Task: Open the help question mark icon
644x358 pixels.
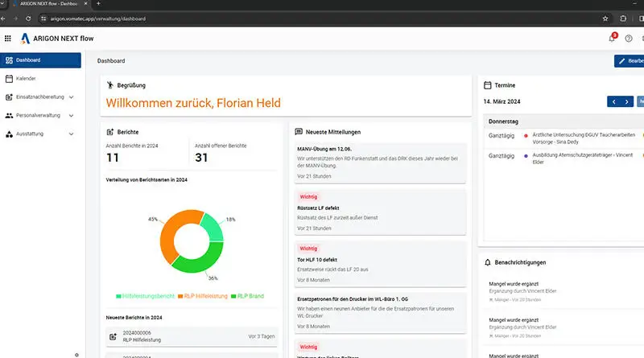Action: (629, 38)
